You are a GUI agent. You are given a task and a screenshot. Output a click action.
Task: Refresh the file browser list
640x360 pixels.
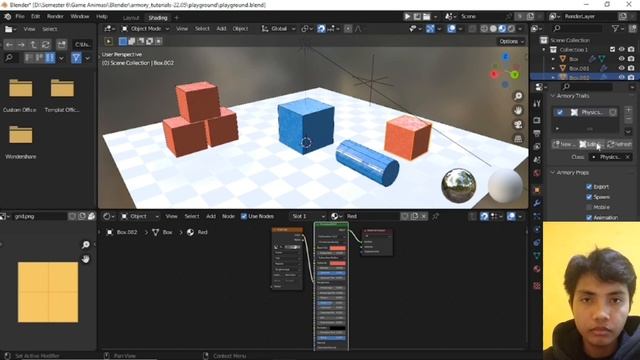tap(46, 44)
